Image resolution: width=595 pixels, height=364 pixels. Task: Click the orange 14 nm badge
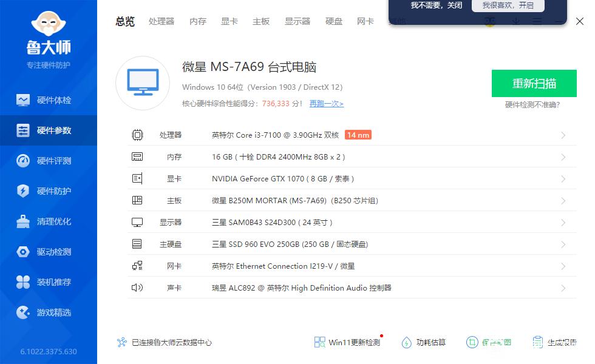(358, 135)
